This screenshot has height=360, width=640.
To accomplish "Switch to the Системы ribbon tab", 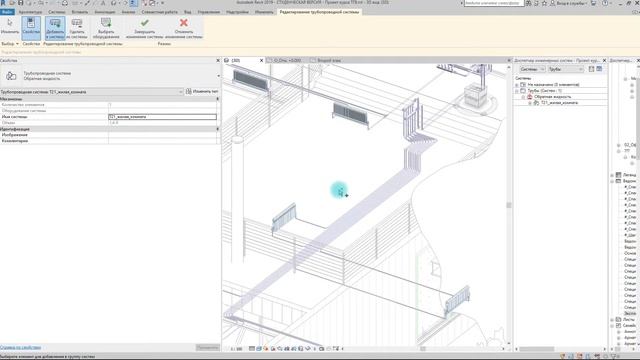I will [x=57, y=12].
